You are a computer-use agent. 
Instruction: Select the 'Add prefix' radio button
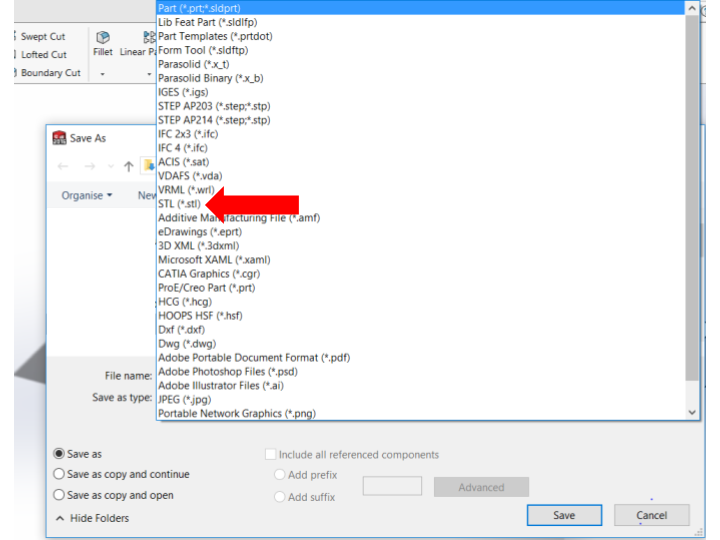tap(279, 475)
